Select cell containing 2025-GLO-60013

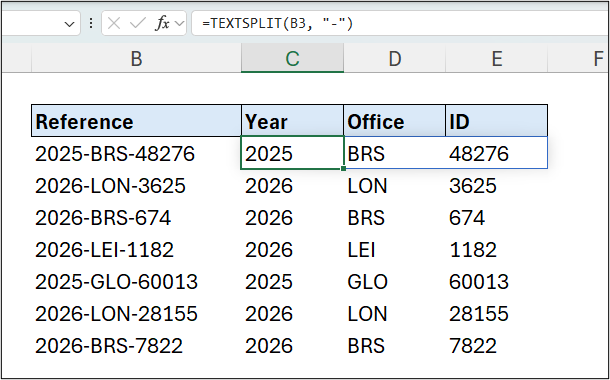pos(136,281)
